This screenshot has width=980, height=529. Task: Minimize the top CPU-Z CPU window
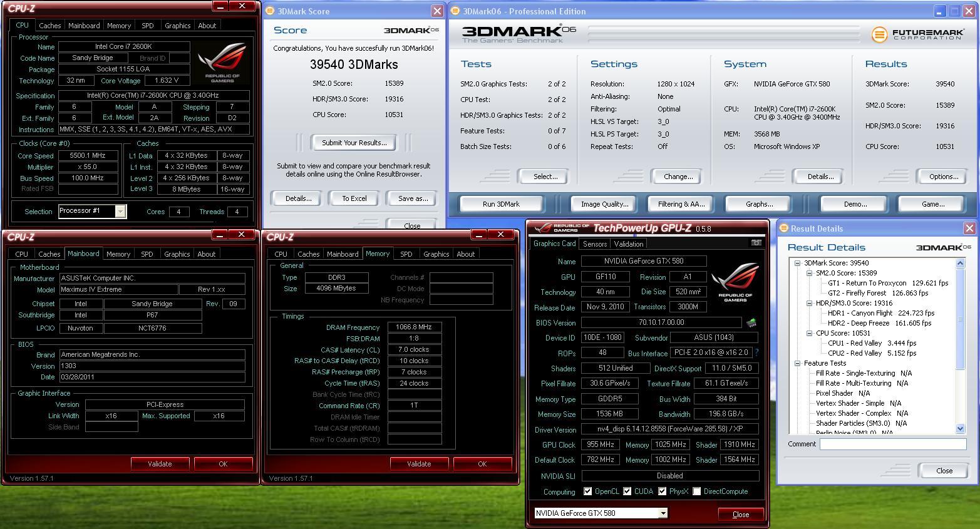click(x=220, y=6)
